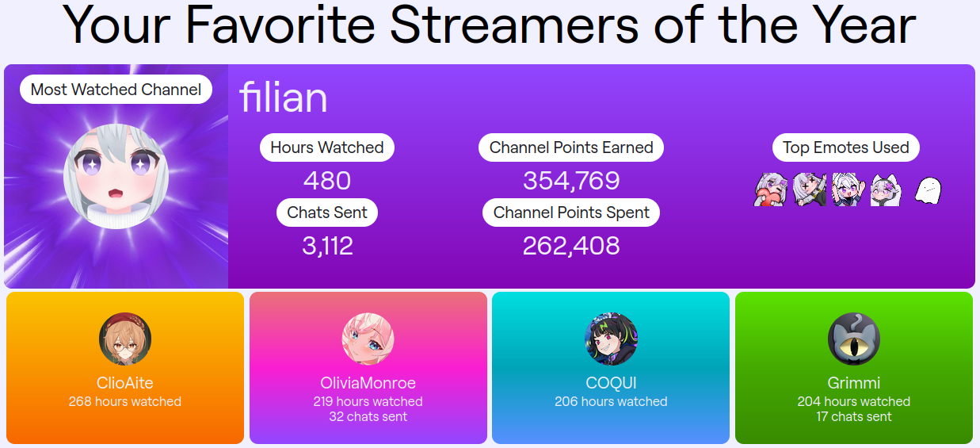Open the filian channel name
This screenshot has width=980, height=448.
(x=284, y=98)
